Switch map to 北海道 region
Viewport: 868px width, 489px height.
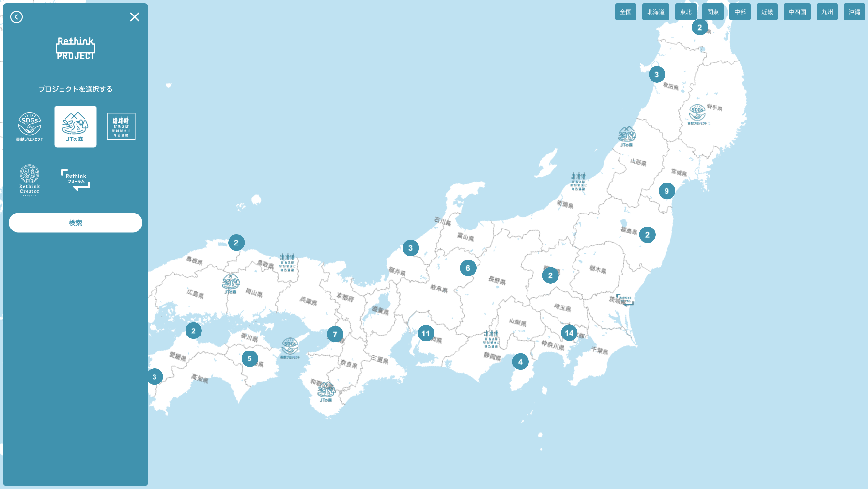[655, 12]
